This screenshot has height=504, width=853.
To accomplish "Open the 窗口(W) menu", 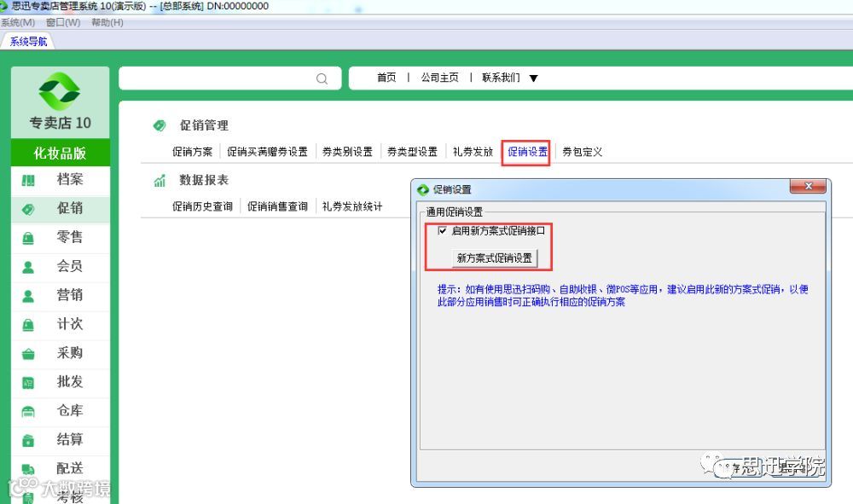I will [x=63, y=22].
